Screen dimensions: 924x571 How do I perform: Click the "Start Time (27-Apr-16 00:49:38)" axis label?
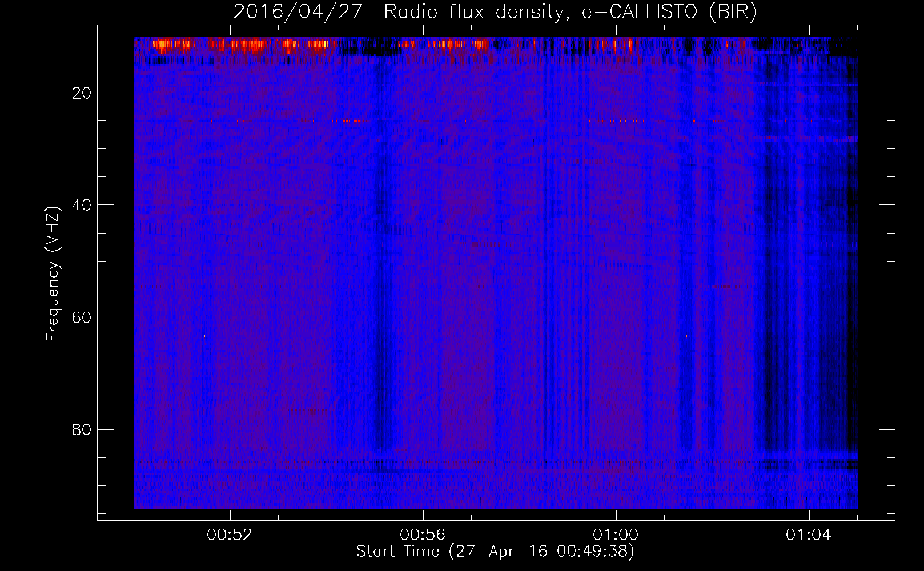point(495,552)
